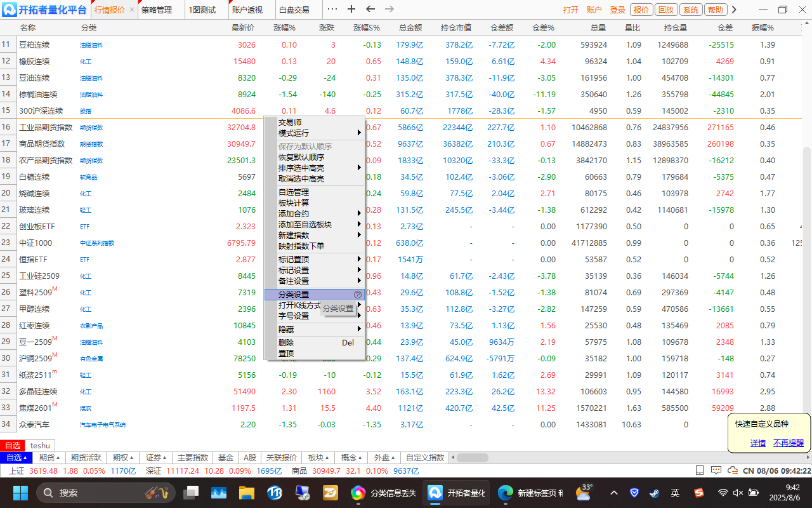Viewport: 812px width, 508px height.
Task: Click the help circle icon on 分类设置 item
Action: point(358,295)
